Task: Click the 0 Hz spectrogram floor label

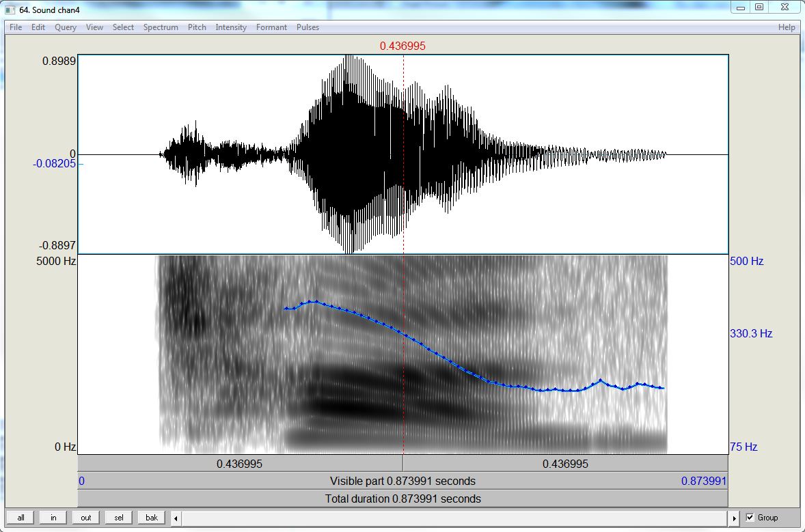Action: point(65,447)
